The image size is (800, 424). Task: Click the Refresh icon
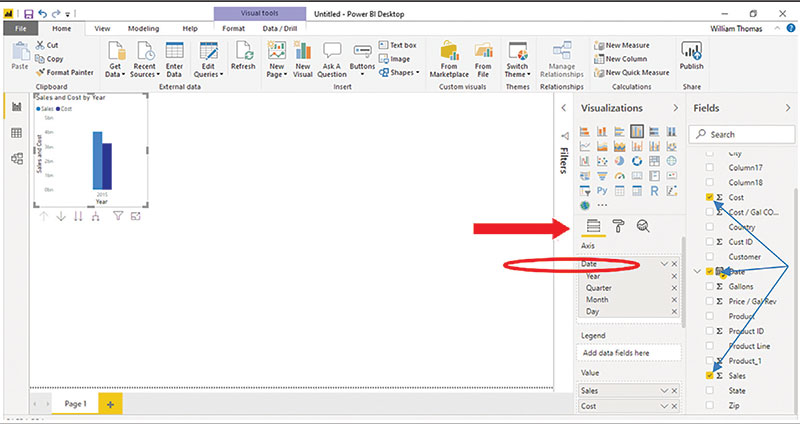point(243,56)
